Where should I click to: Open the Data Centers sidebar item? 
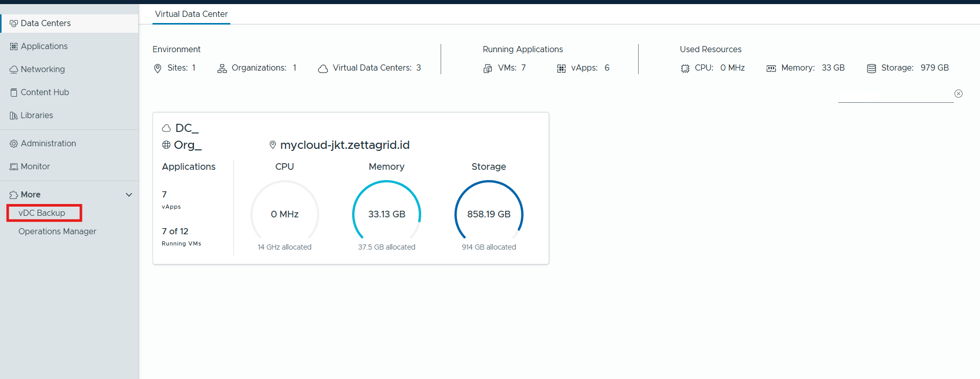click(x=70, y=24)
